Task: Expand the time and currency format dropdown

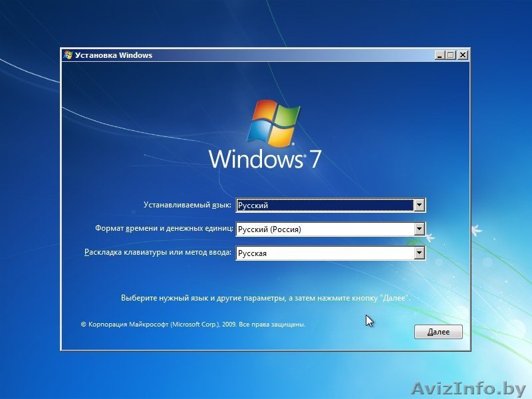Action: 420,228
